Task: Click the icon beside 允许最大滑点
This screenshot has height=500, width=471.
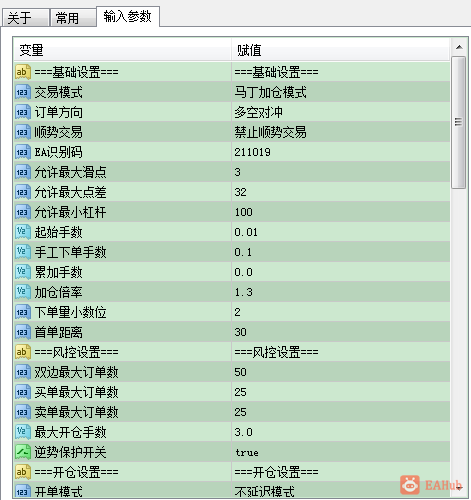Action: pyautogui.click(x=23, y=172)
